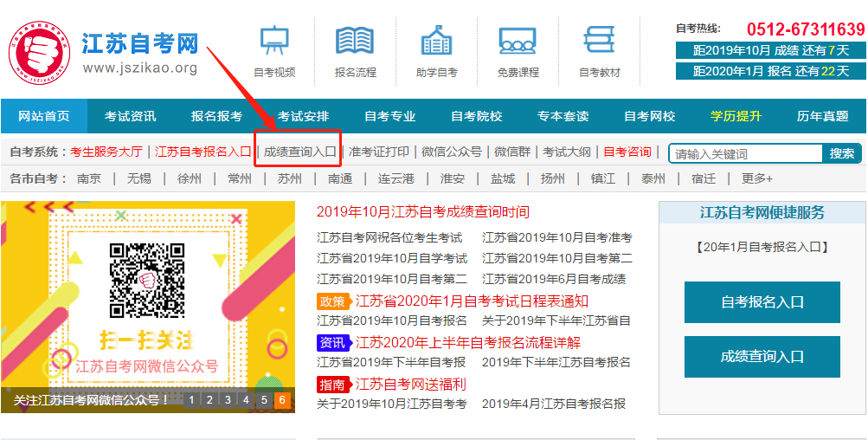Open the 连云港 city link

tap(396, 179)
